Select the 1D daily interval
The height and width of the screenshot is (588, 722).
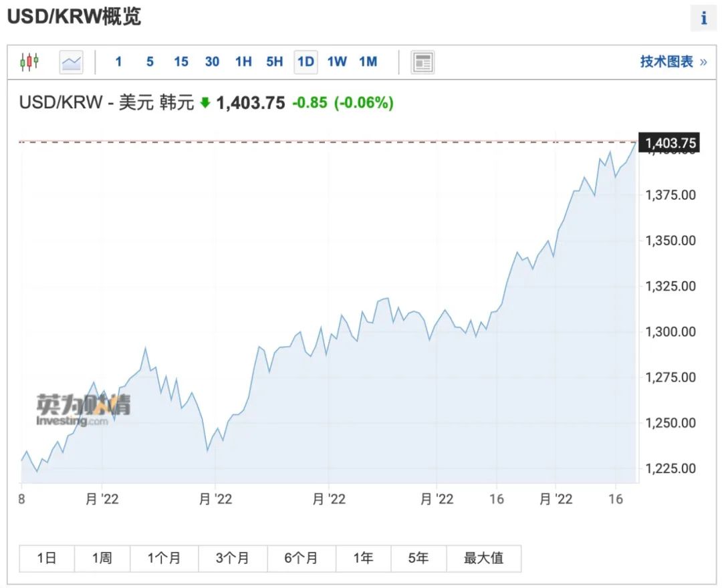tap(306, 62)
